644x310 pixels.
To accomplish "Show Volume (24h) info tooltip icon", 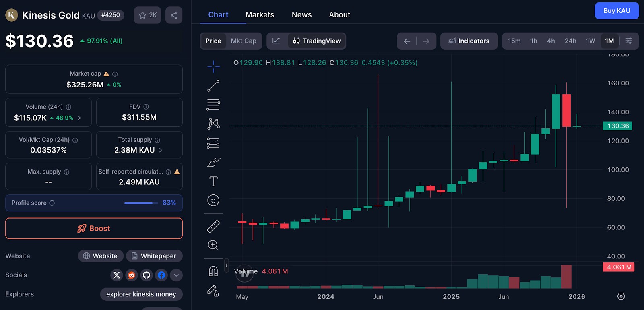I will coord(68,107).
